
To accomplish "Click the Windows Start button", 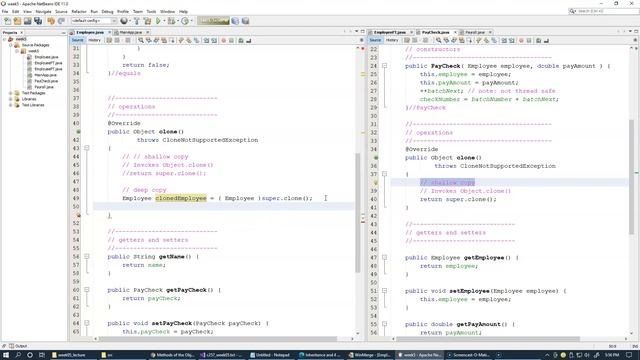I will coord(6,355).
